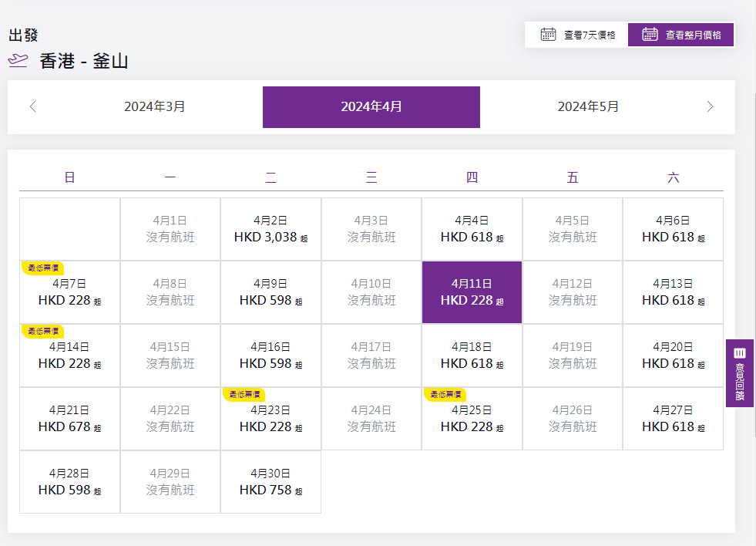Click 最低票價 badge on 4月23日
The height and width of the screenshot is (546, 756).
point(244,394)
